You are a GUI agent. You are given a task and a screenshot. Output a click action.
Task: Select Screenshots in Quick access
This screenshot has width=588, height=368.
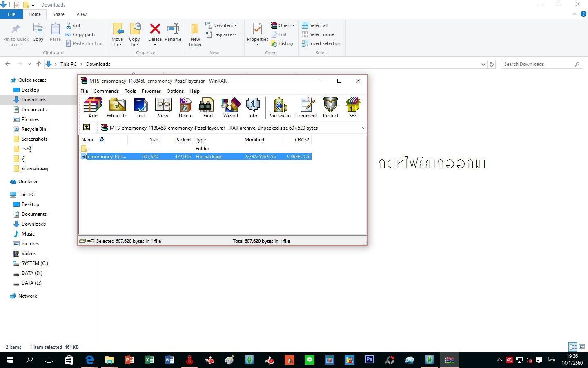[34, 139]
